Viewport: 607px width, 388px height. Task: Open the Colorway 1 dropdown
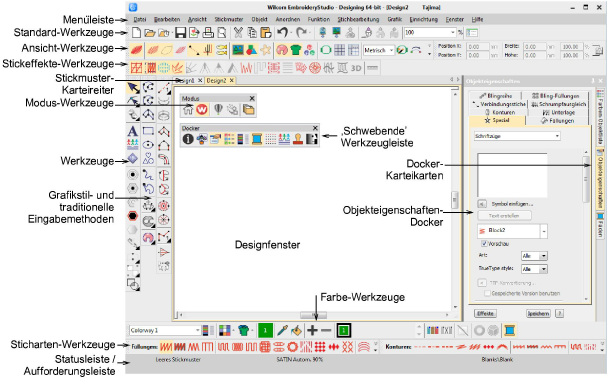pyautogui.click(x=197, y=330)
